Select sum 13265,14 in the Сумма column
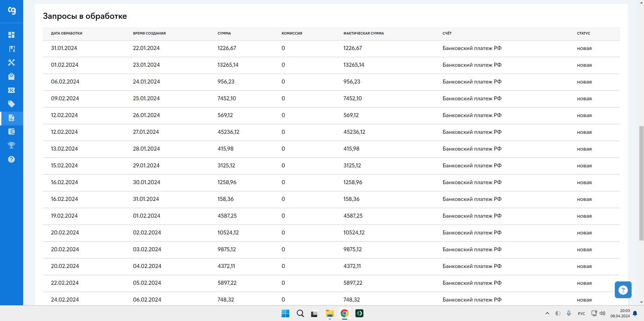This screenshot has width=644, height=321. click(x=228, y=65)
